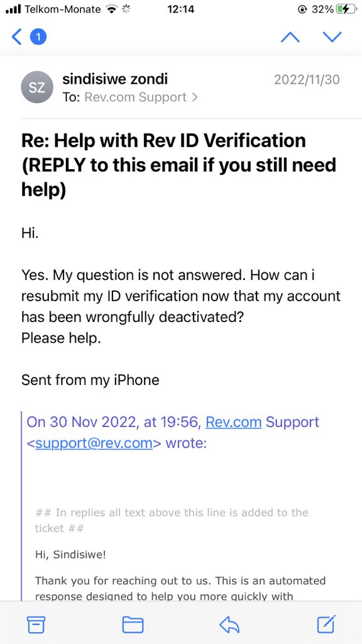Image resolution: width=362 pixels, height=644 pixels.
Task: Tap the battery indicator in status bar
Action: 346,9
